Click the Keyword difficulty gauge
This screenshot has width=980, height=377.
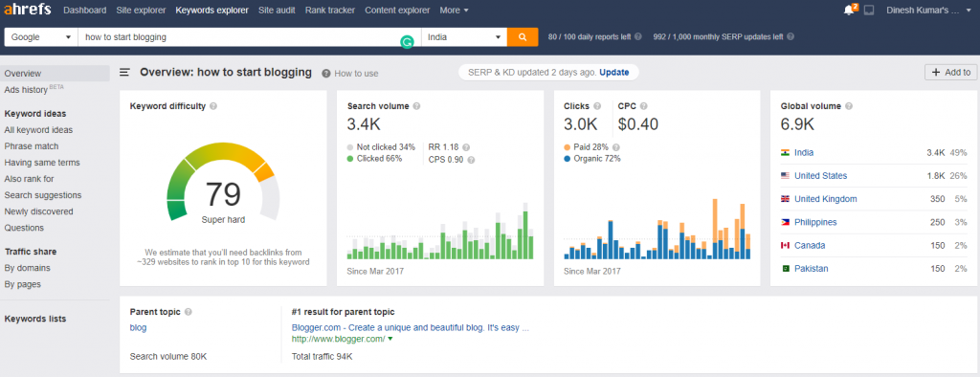(223, 185)
